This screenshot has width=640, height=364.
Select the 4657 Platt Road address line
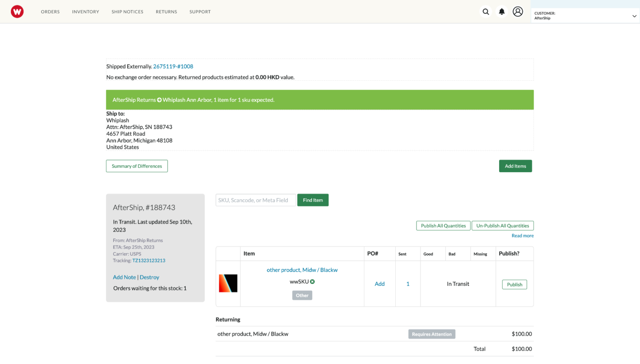(x=126, y=134)
